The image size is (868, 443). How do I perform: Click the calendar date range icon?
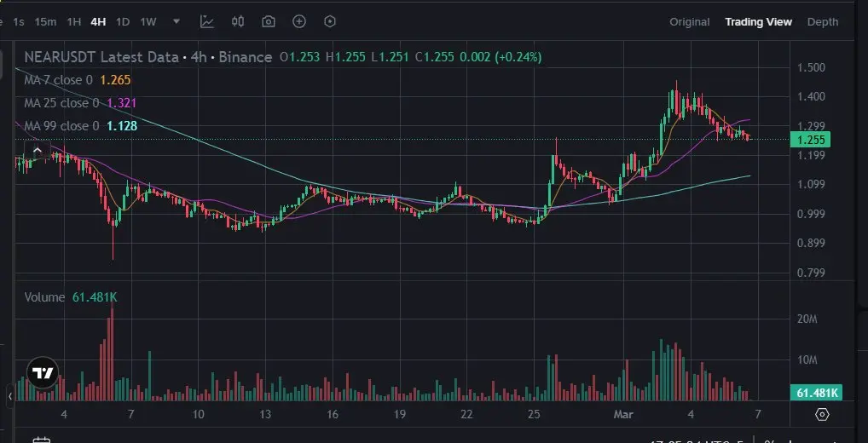[x=42, y=440]
